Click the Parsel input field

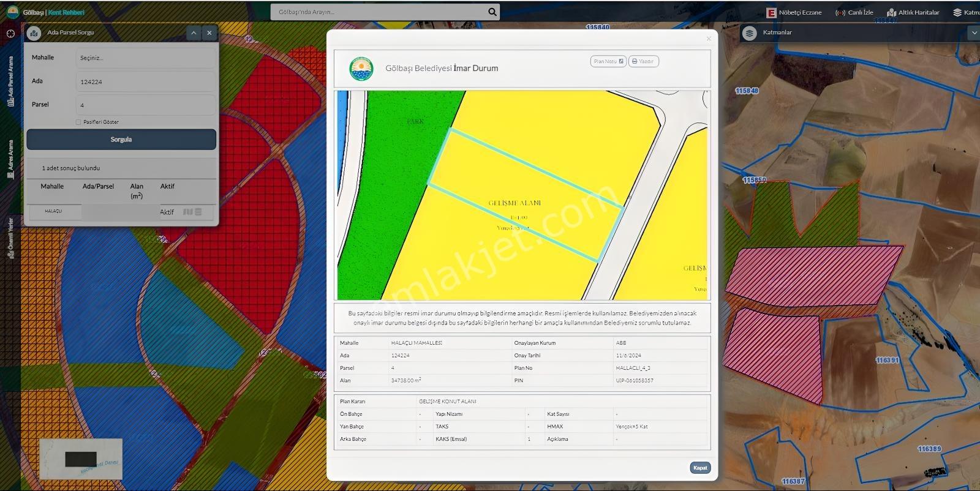pyautogui.click(x=146, y=105)
